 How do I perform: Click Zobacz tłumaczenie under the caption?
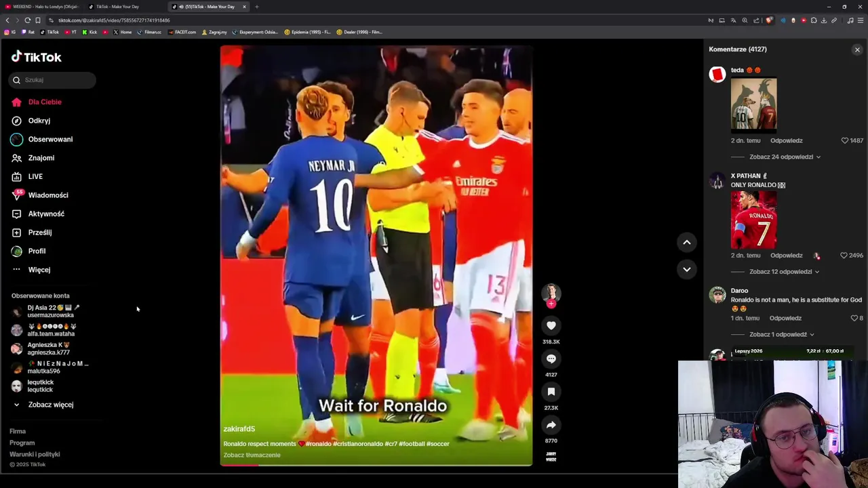click(x=252, y=455)
